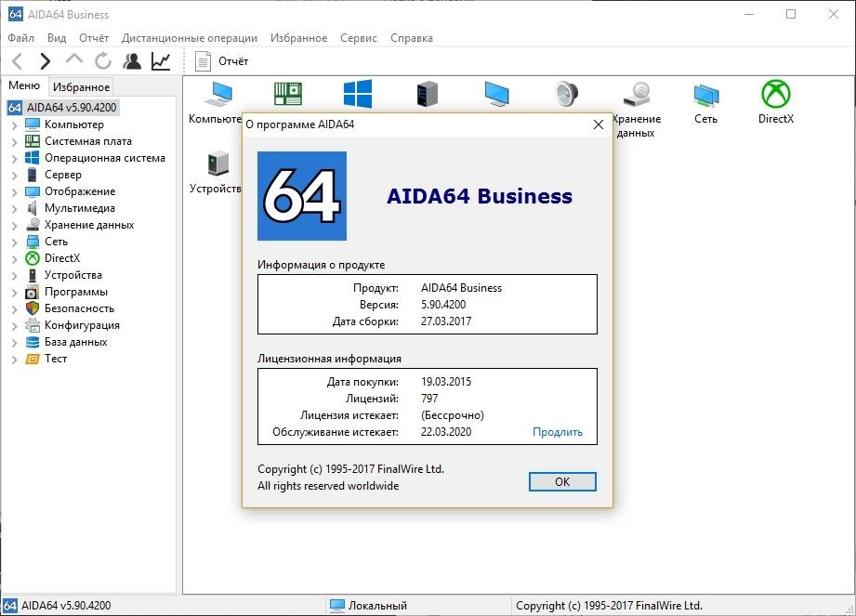Click the Refresh toolbar icon

tap(102, 61)
